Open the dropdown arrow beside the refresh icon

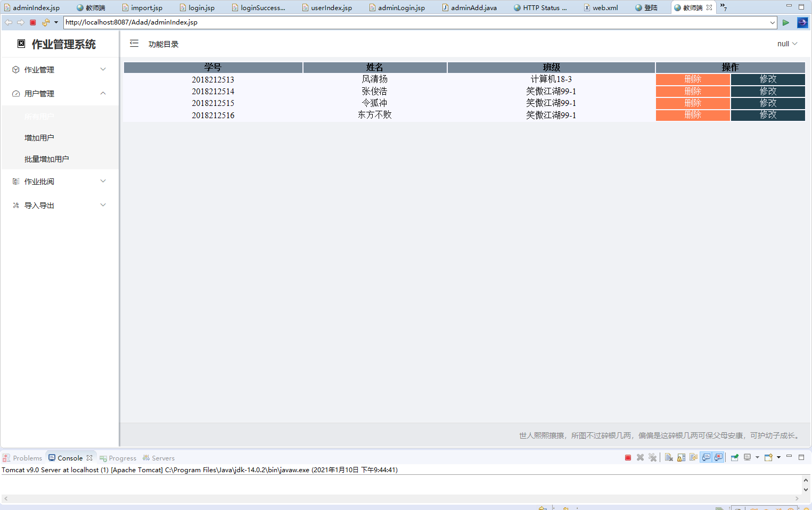click(56, 22)
